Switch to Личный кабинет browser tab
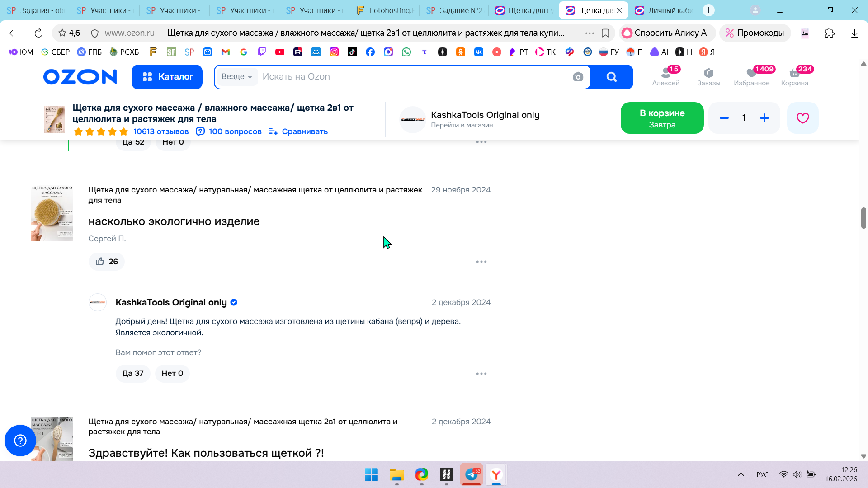 pyautogui.click(x=665, y=10)
